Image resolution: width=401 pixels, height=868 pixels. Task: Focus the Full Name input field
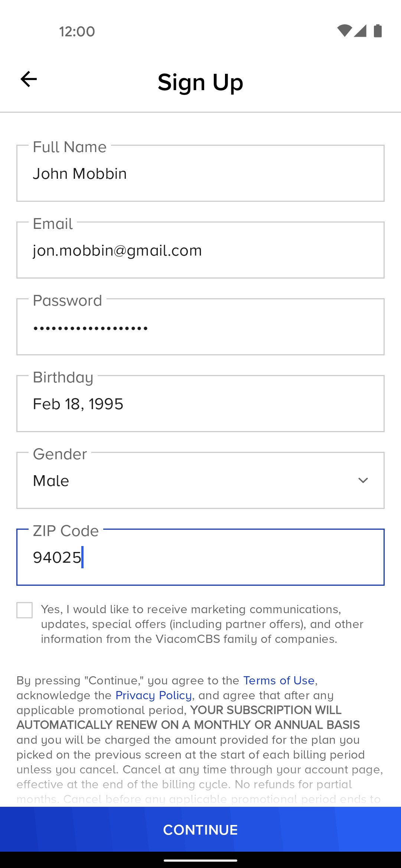point(200,174)
